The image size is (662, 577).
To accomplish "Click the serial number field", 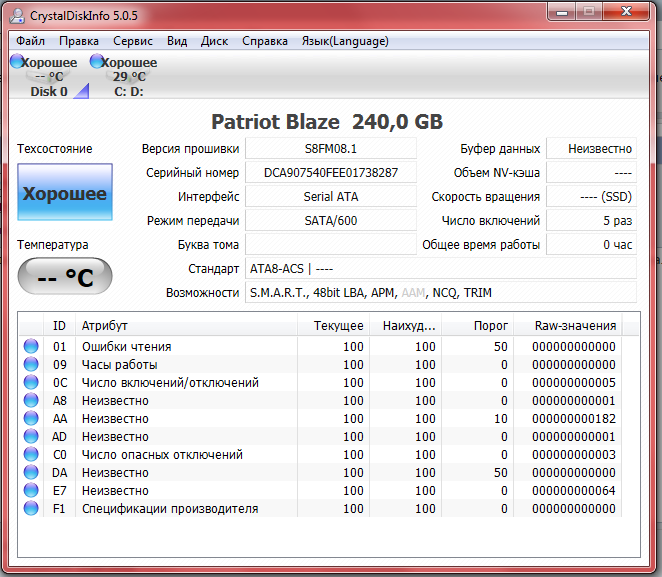I will 331,173.
